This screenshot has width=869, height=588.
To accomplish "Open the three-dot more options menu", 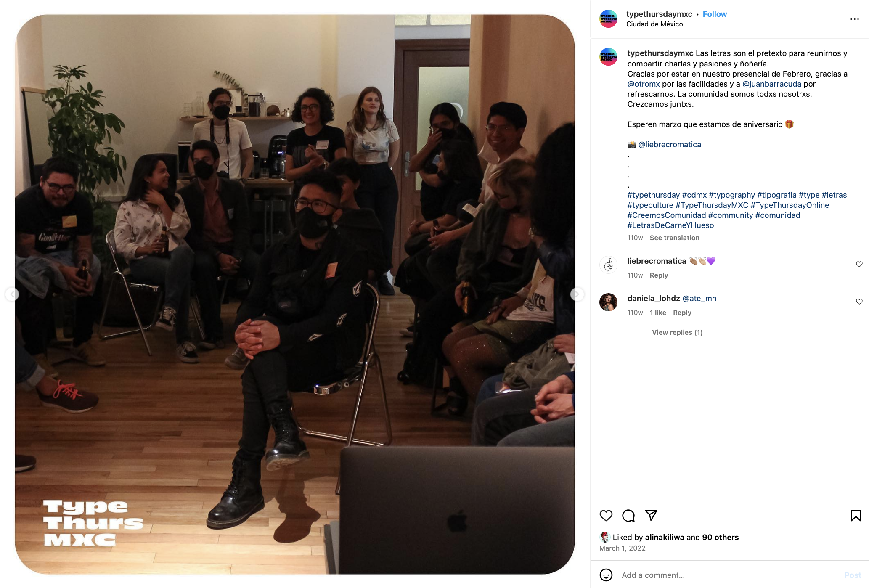I will click(854, 19).
